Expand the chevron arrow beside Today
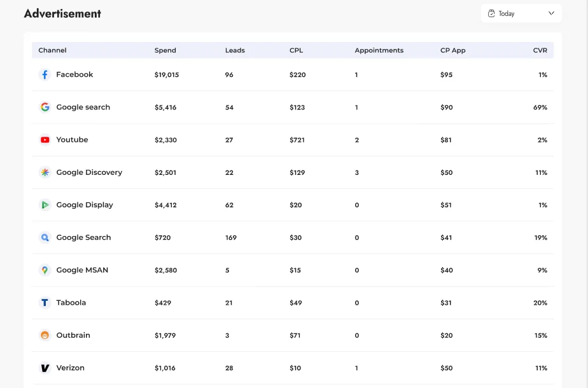Screen dimensions: 588x388 click(x=551, y=13)
